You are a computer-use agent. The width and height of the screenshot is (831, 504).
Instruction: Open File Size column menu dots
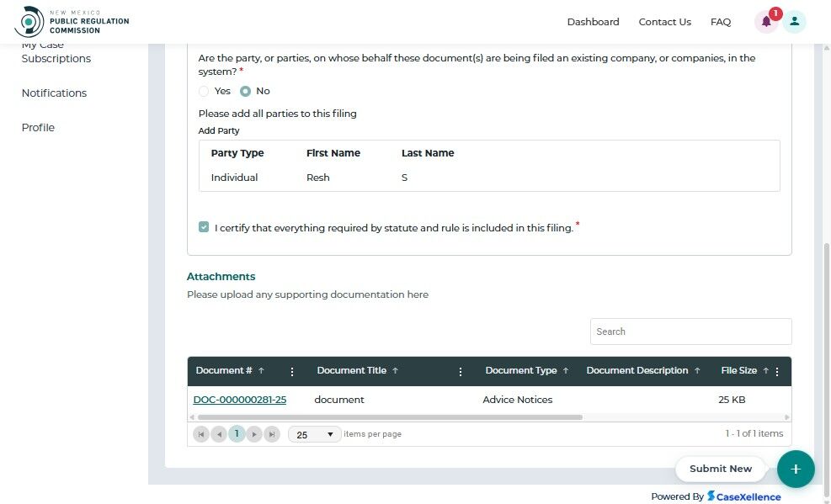pyautogui.click(x=777, y=372)
